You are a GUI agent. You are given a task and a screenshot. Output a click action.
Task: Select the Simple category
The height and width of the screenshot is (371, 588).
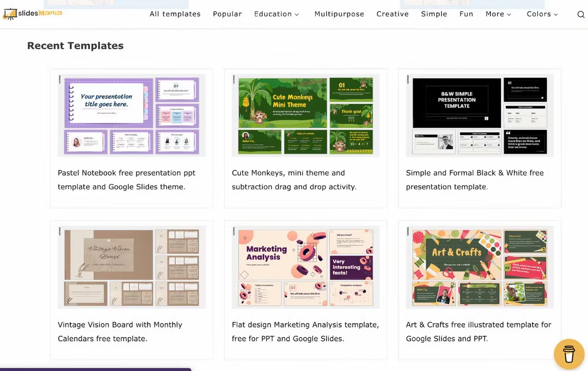[434, 14]
